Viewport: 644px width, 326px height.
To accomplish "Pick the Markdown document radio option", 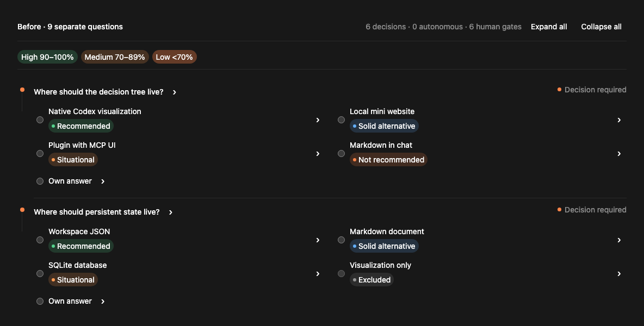I will pyautogui.click(x=341, y=240).
